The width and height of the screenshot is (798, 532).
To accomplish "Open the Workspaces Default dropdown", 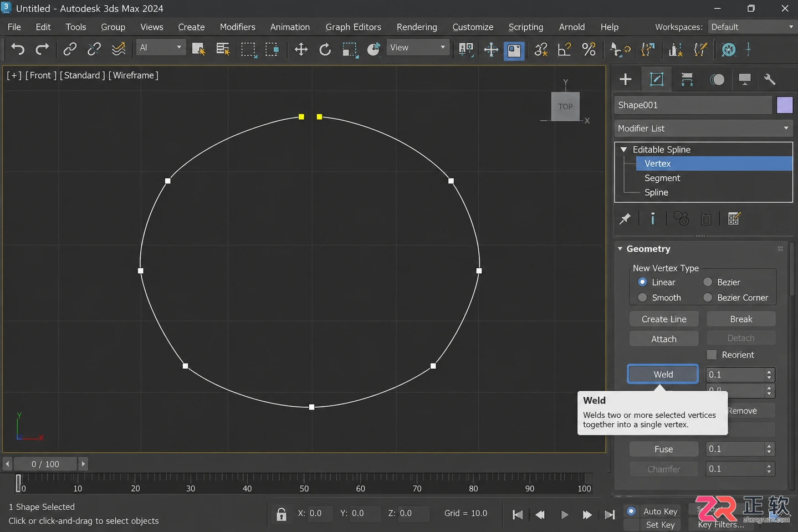I will [x=752, y=27].
